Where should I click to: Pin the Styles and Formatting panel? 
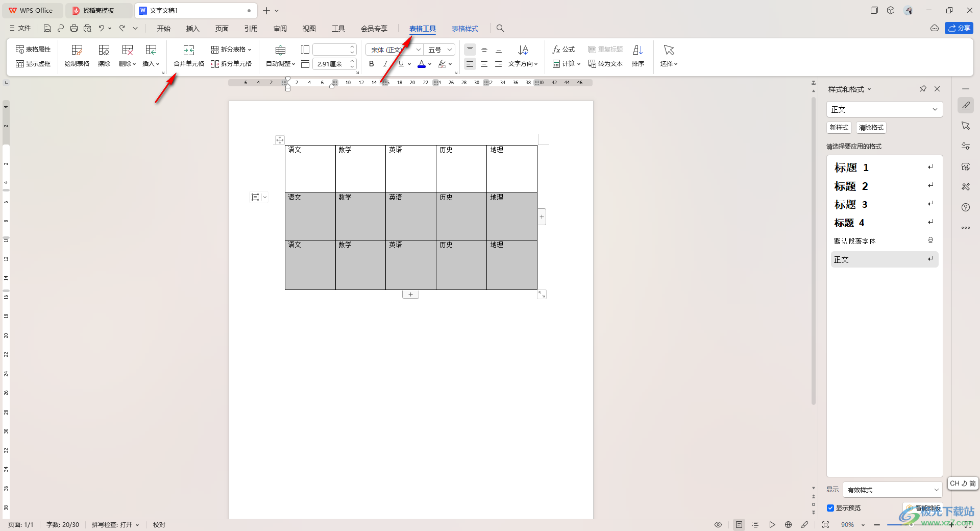click(x=923, y=89)
